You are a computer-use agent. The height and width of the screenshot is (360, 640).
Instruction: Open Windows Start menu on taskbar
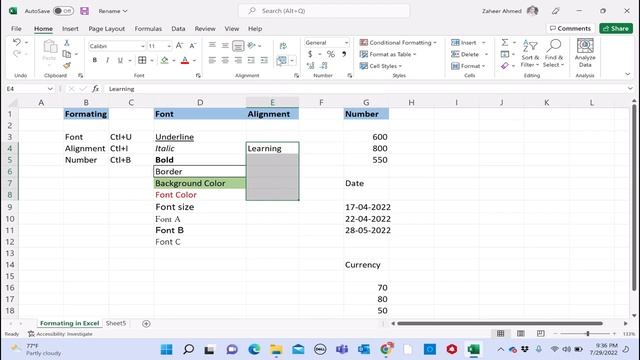167,349
